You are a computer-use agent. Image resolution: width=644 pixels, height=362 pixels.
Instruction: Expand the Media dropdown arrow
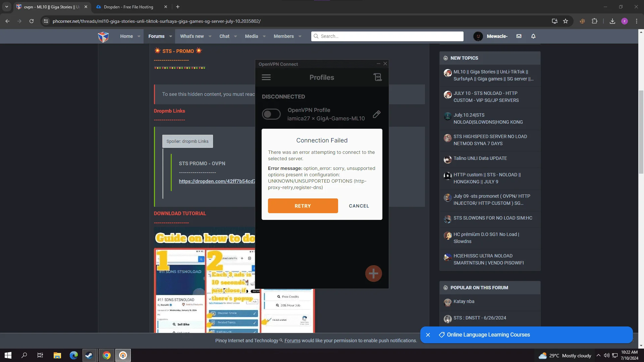coord(264,36)
